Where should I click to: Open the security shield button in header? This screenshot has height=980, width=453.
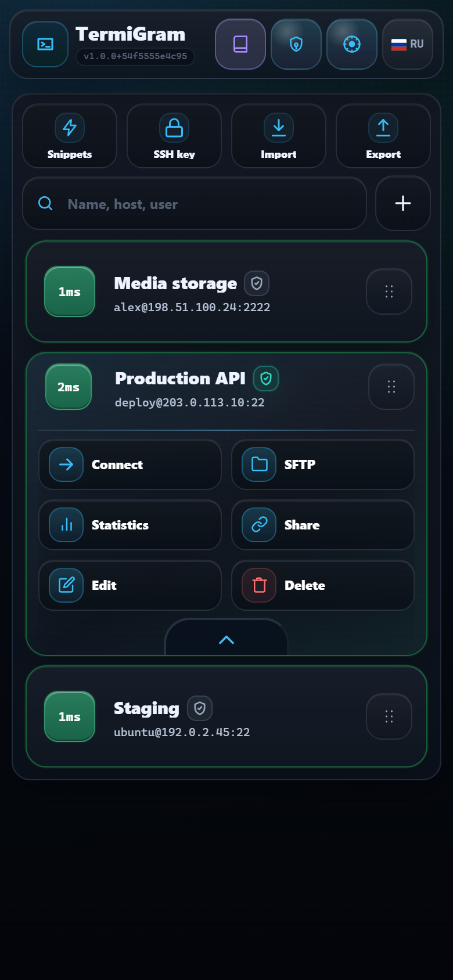(x=296, y=44)
